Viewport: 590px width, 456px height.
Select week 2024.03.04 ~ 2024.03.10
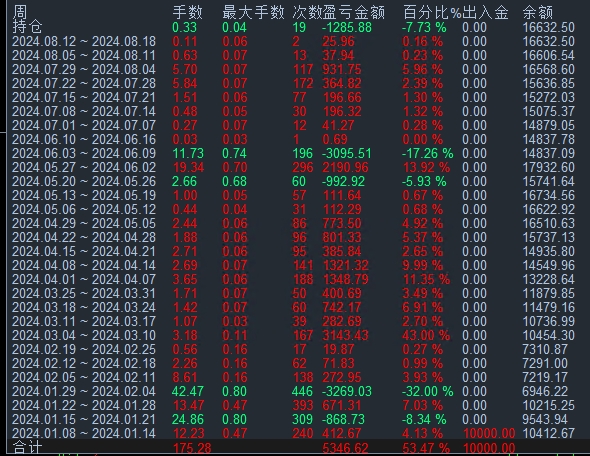(84, 335)
